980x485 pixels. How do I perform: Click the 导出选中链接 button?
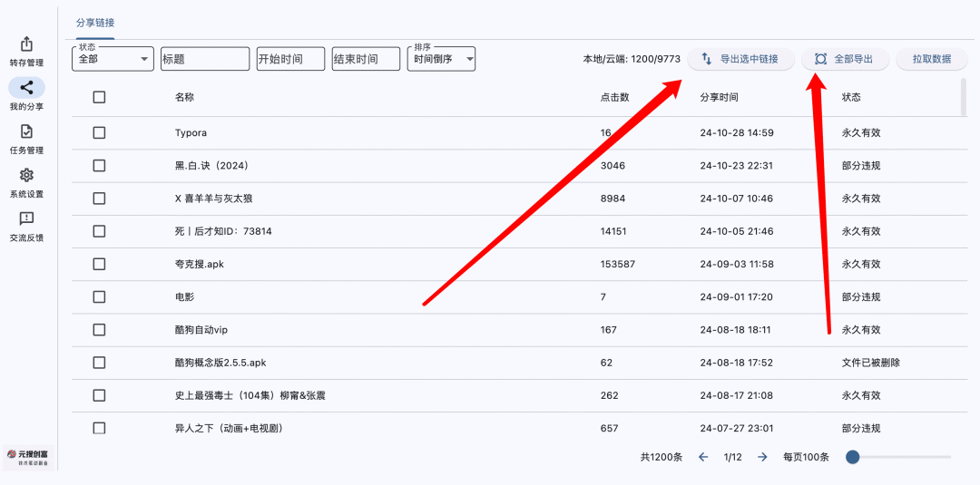(x=740, y=59)
